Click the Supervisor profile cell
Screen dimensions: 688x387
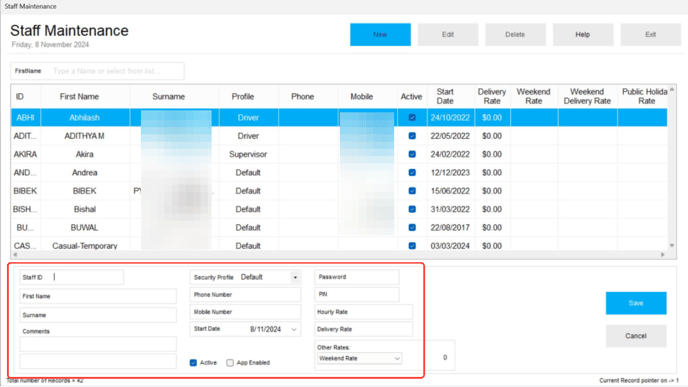point(248,154)
